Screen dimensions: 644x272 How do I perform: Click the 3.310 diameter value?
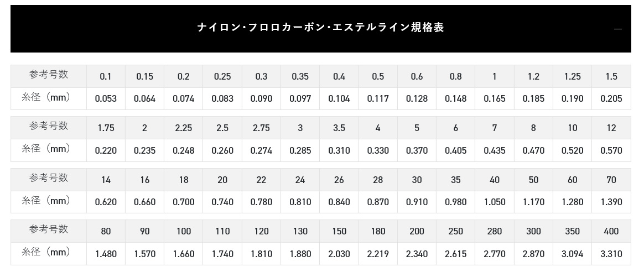tap(611, 254)
